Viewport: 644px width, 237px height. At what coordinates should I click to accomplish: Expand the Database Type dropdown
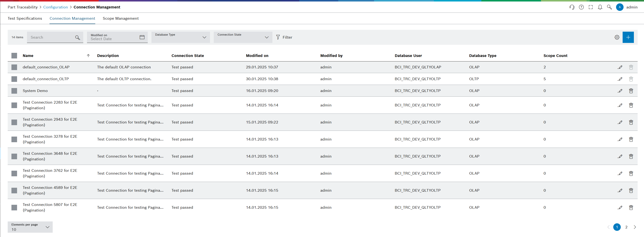tap(181, 37)
